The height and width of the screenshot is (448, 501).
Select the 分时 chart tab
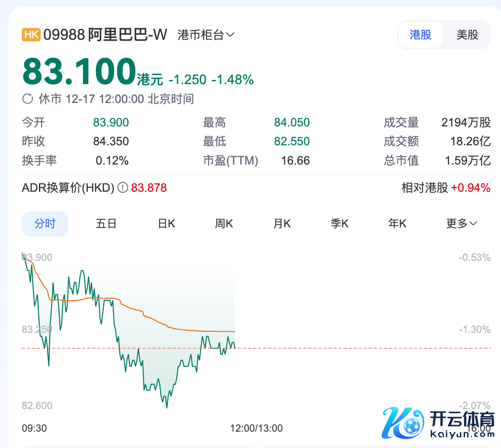45,224
